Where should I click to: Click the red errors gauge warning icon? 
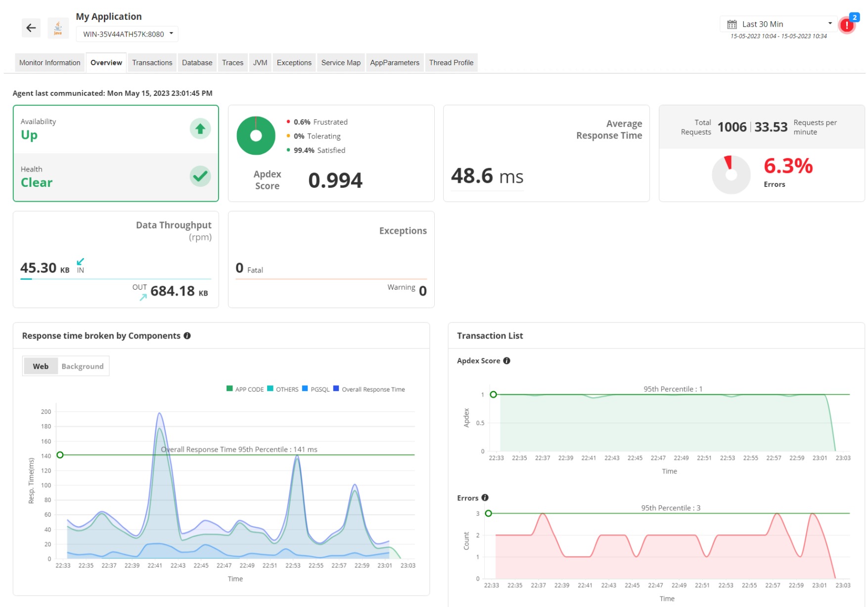[727, 163]
